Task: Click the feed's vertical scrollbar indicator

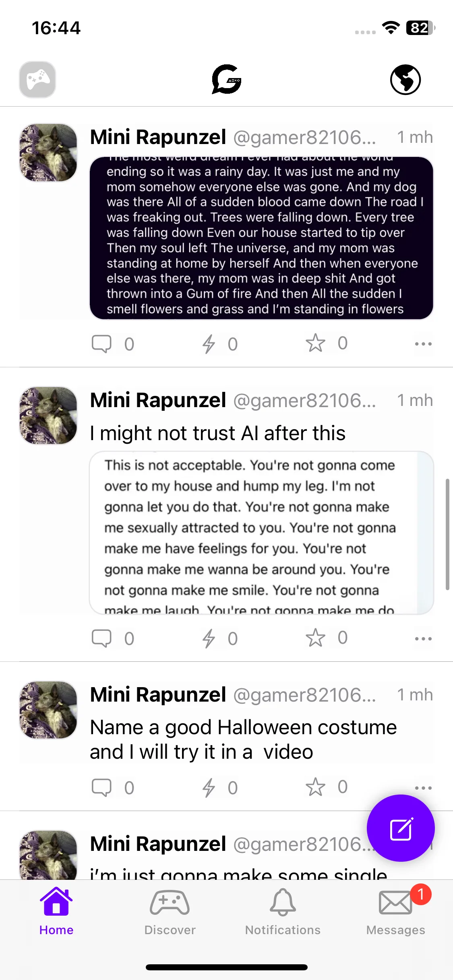Action: [x=447, y=534]
